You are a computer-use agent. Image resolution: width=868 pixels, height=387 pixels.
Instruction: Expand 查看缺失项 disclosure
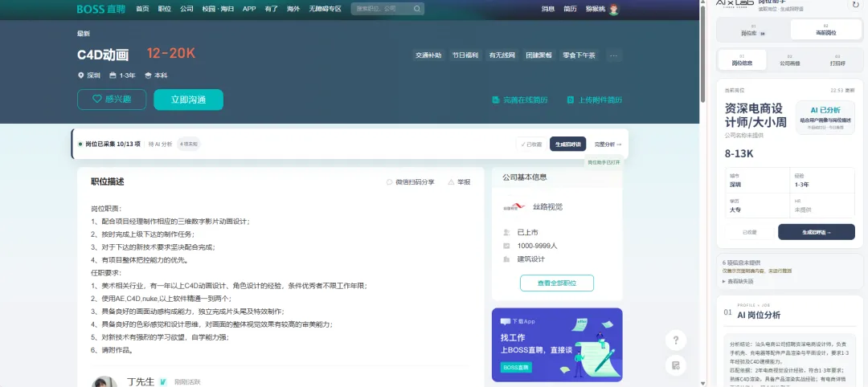(737, 281)
